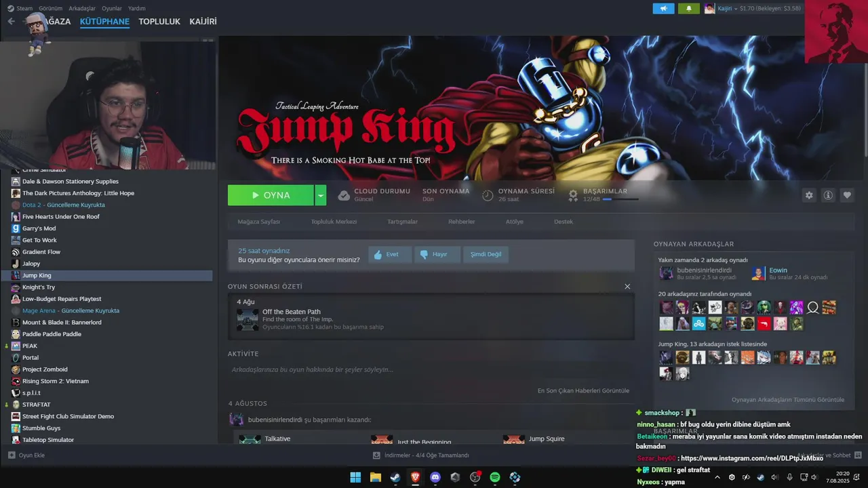Click the activity comment input field
This screenshot has width=868, height=488.
click(x=431, y=369)
